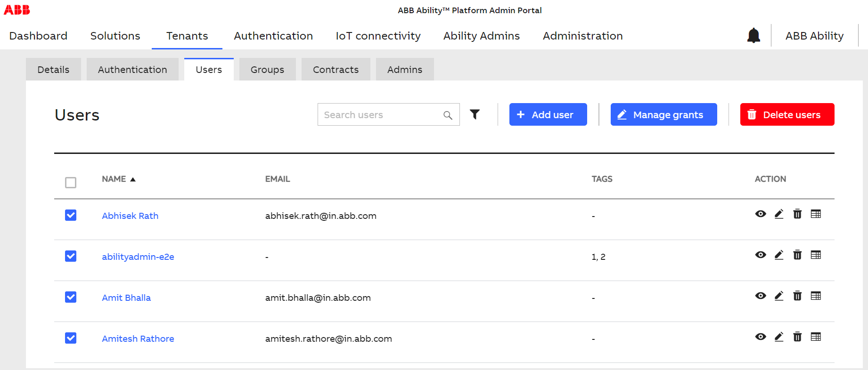Open the Amitesh Rathore user link
Image resolution: width=868 pixels, height=370 pixels.
click(138, 338)
